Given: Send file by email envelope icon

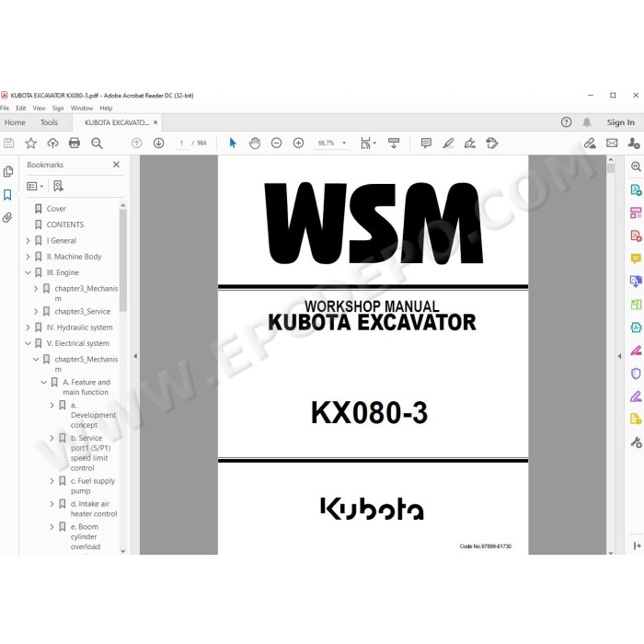Looking at the screenshot, I should point(612,143).
